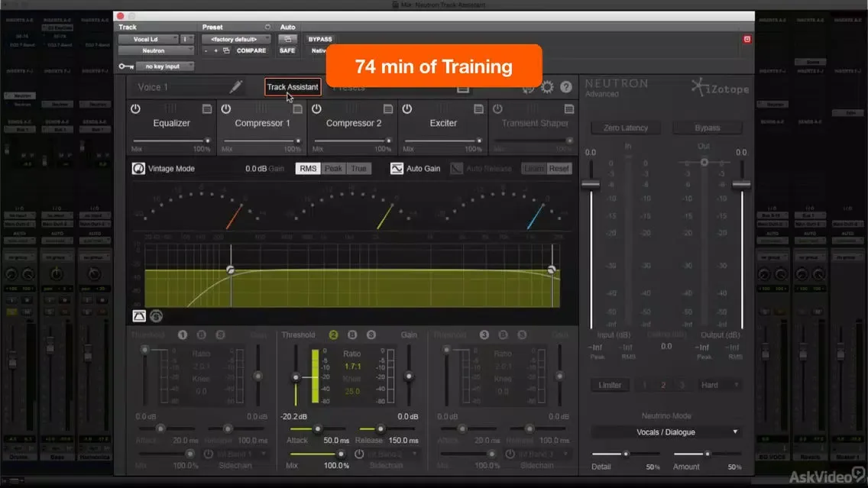Open the no key input dropdown
Viewport: 868px width, 488px height.
[x=164, y=66]
